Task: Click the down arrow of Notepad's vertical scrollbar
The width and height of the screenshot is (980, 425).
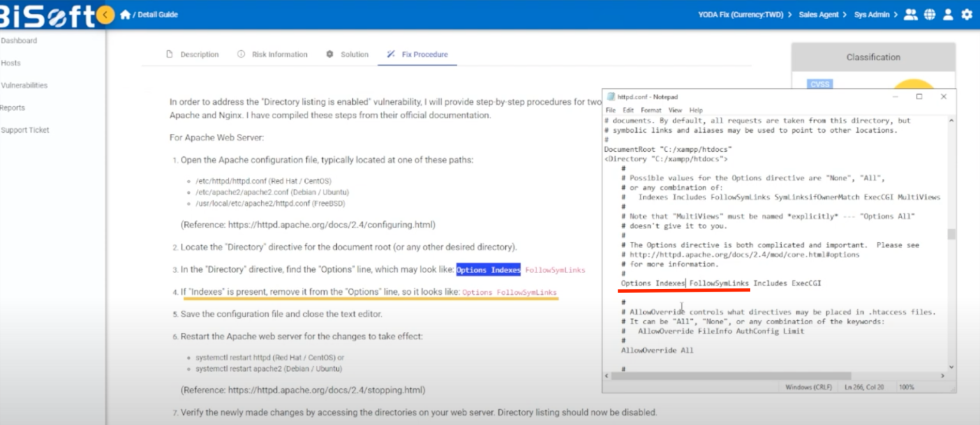Action: (x=951, y=367)
